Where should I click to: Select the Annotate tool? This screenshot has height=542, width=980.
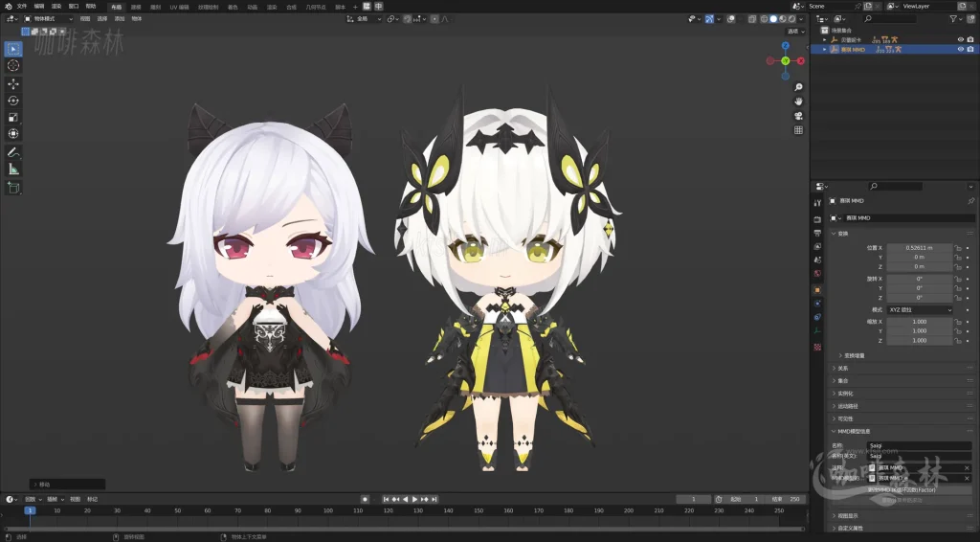pos(13,152)
